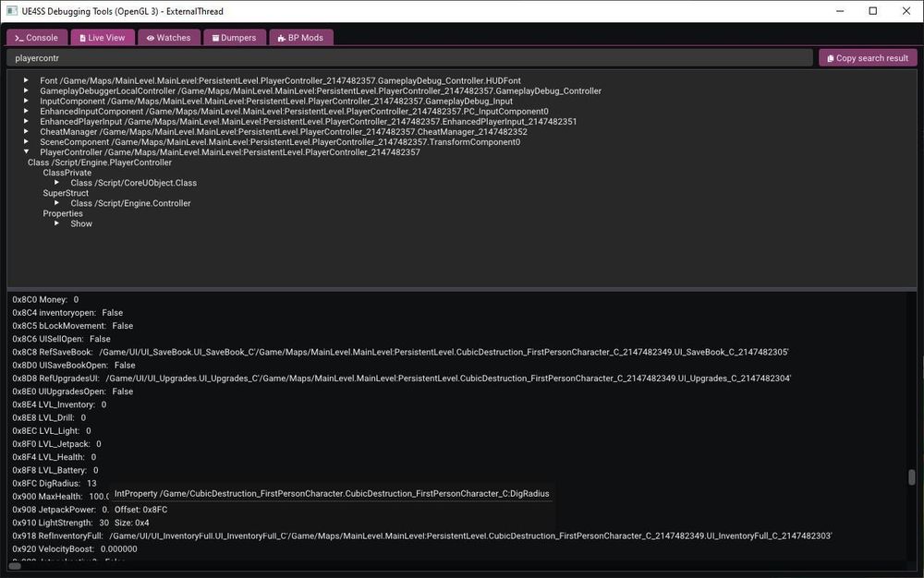This screenshot has width=924, height=578.
Task: Click the RefUpgradesUI property row
Action: point(401,379)
